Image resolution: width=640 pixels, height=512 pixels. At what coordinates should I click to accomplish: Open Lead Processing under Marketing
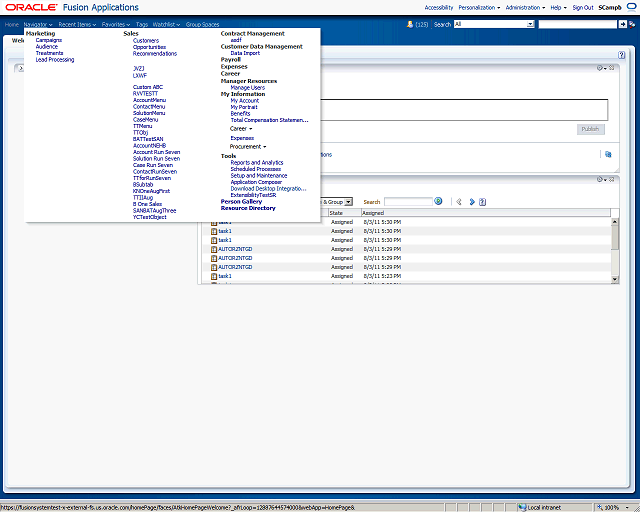55,60
